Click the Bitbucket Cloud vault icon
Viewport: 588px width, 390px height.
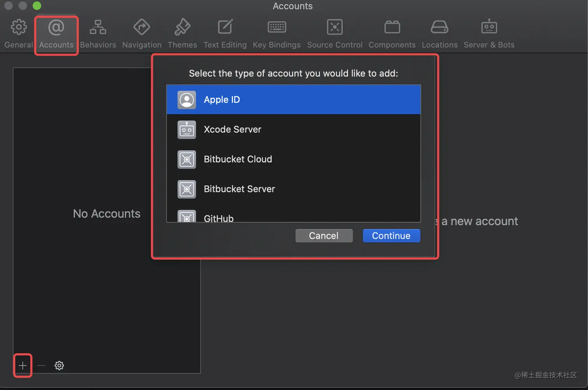point(187,159)
